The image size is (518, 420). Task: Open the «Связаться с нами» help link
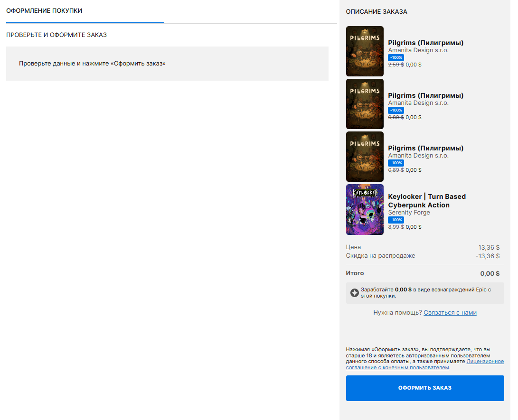450,313
